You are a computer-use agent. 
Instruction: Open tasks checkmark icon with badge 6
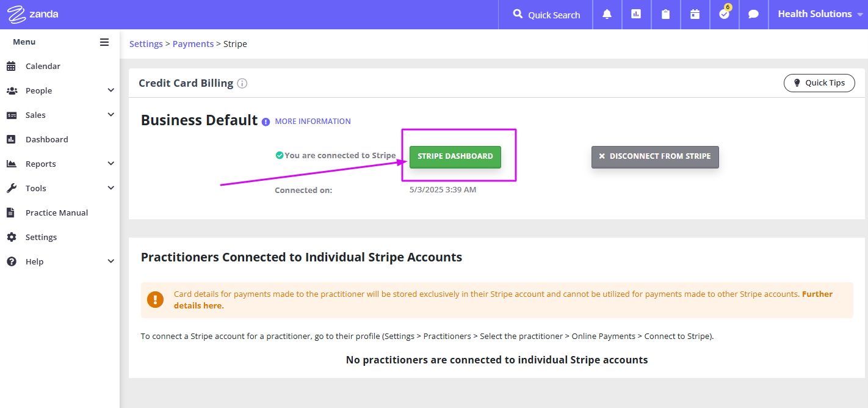click(725, 13)
